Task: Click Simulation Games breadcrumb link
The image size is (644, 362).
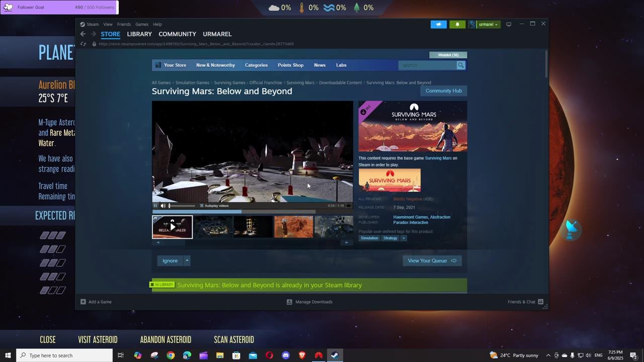Action: tap(192, 83)
